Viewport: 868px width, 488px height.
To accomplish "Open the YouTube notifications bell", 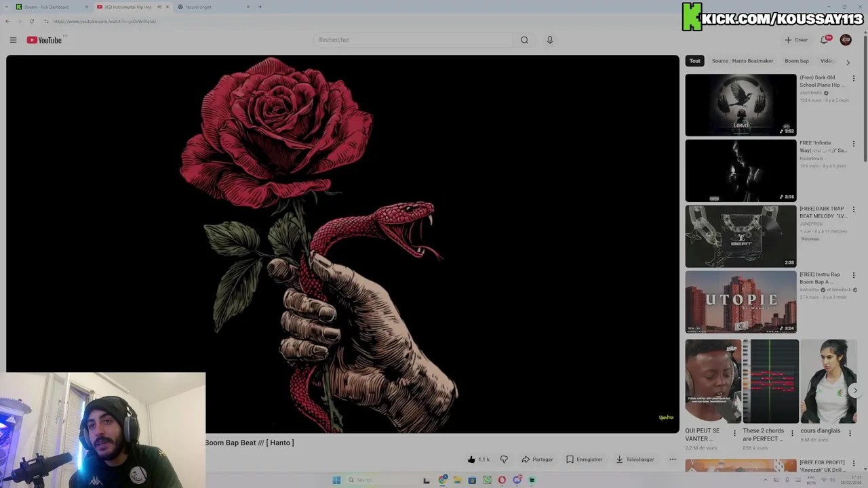I will 825,40.
